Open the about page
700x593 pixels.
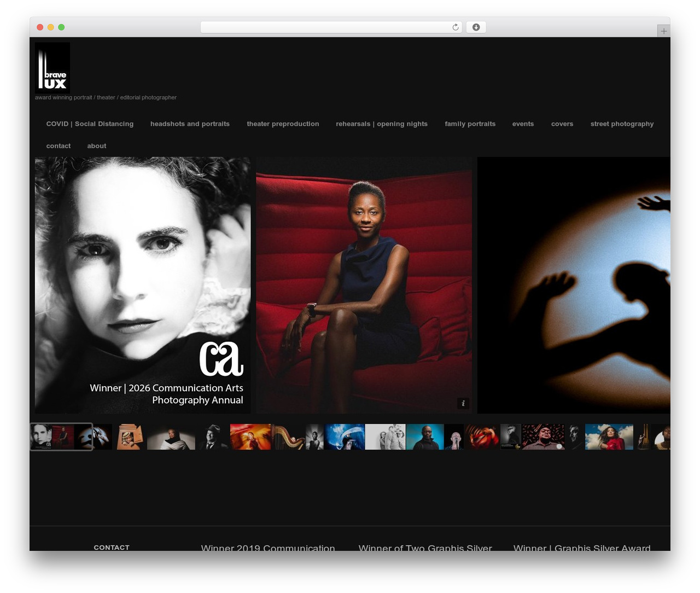(97, 146)
